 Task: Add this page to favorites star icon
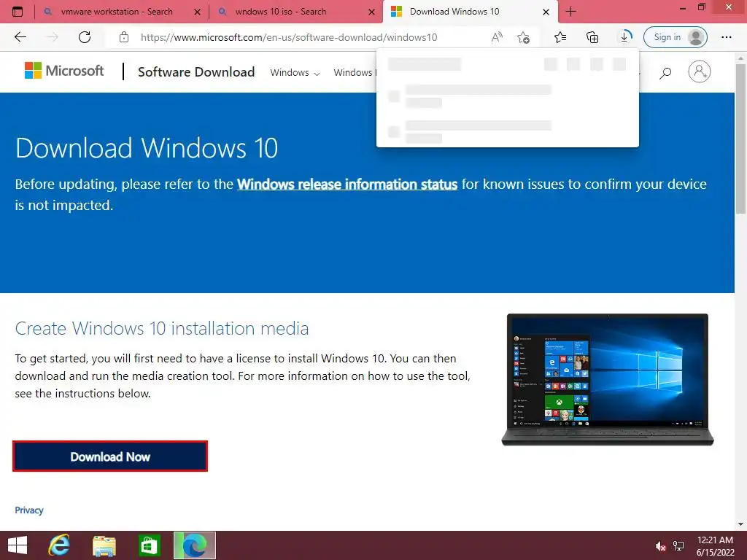[524, 37]
